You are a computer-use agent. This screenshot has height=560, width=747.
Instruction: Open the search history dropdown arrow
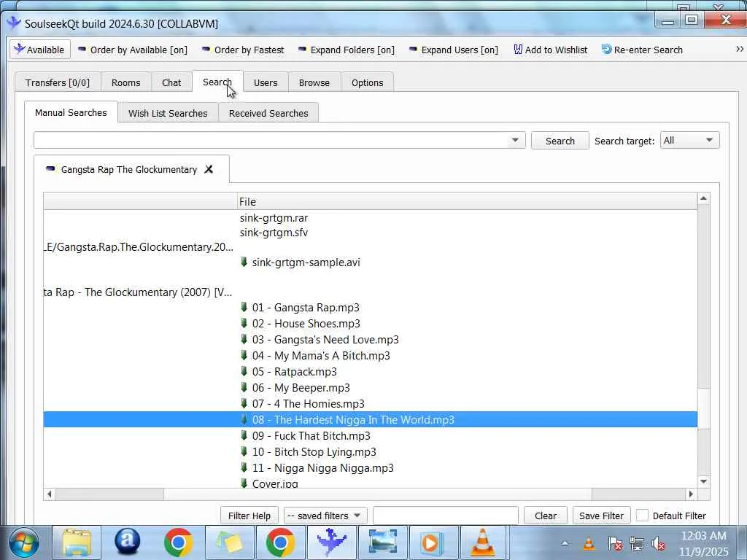516,140
